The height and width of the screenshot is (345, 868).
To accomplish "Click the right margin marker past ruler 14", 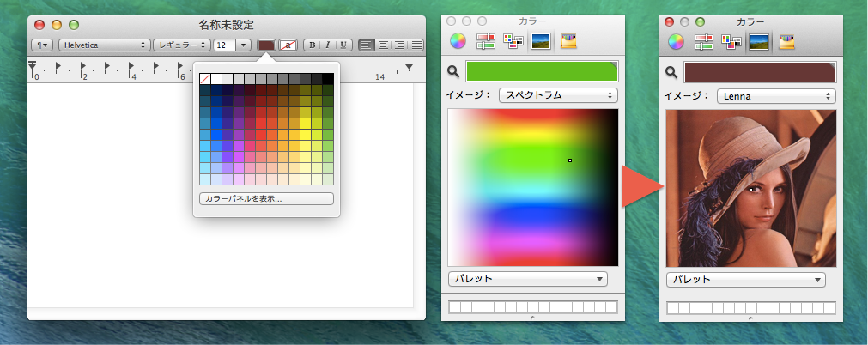I will point(409,67).
